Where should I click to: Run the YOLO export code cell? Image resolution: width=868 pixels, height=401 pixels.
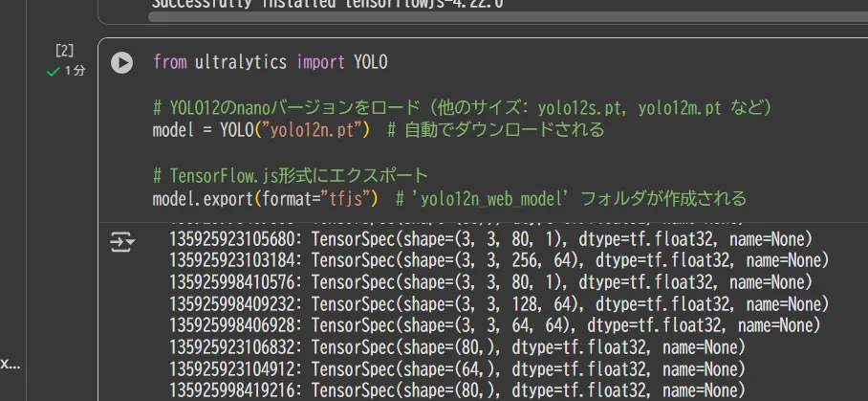pyautogui.click(x=121, y=62)
